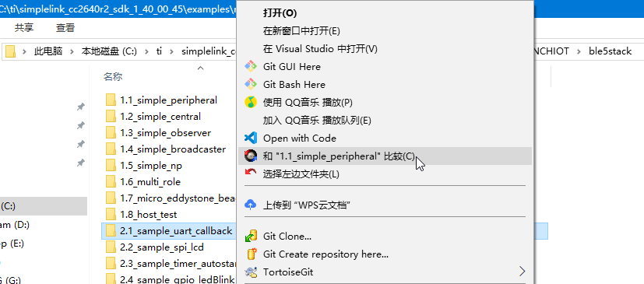The image size is (644, 284).
Task: Choose 打开(O) from context menu
Action: pos(280,12)
